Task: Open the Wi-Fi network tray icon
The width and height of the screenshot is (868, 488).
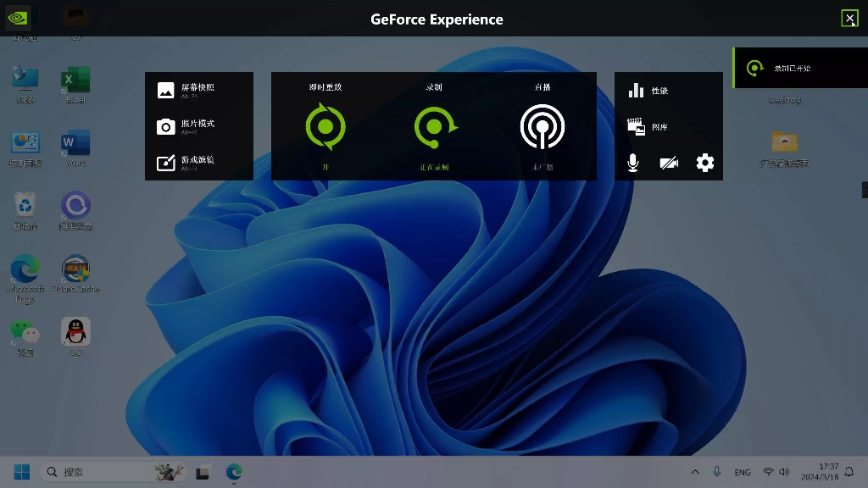Action: 768,472
